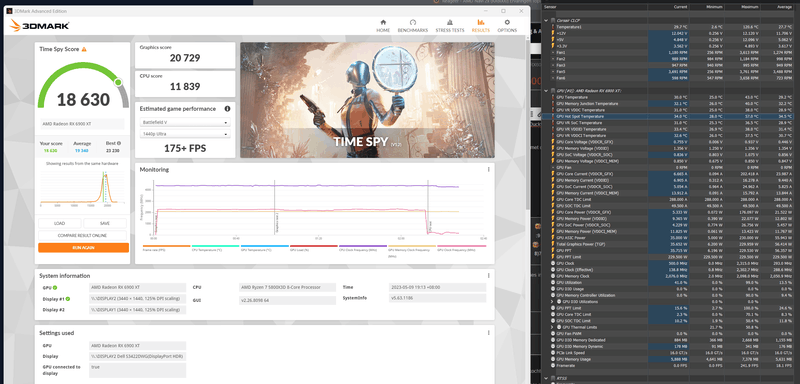
Task: Click the Best score info icon
Action: click(x=119, y=143)
